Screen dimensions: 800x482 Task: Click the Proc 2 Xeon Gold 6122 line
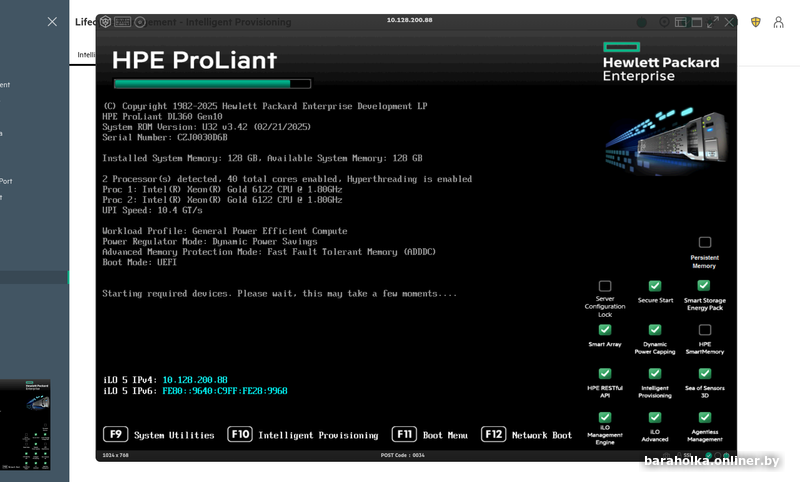222,200
